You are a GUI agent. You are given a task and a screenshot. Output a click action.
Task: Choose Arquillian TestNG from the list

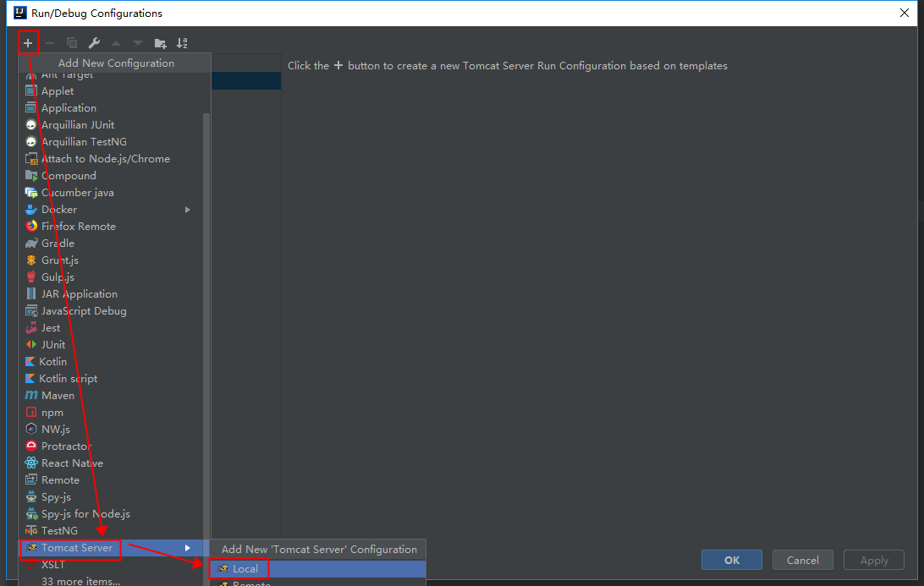tap(111, 142)
